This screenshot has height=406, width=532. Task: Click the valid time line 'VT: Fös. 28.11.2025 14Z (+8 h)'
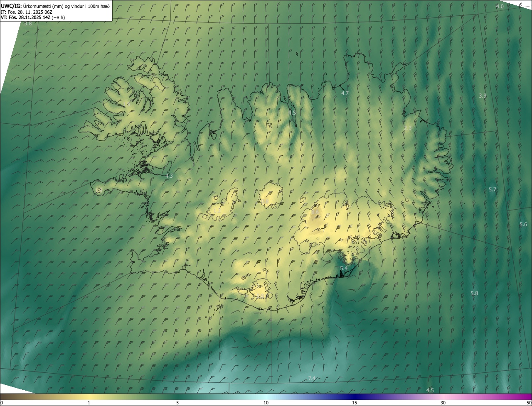point(32,17)
